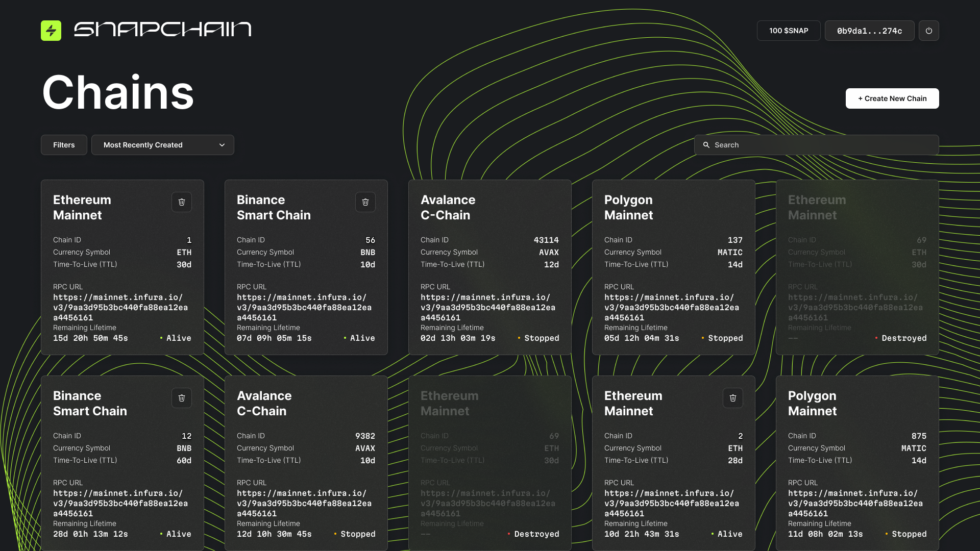Click the destroyed Ethereum Mainnet card in the top row
980x551 pixels.
(857, 267)
